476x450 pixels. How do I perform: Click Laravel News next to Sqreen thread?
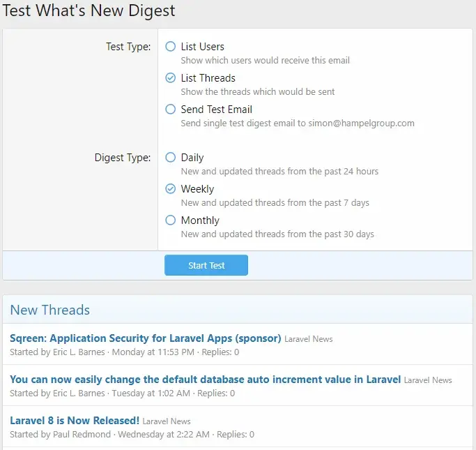pos(309,339)
